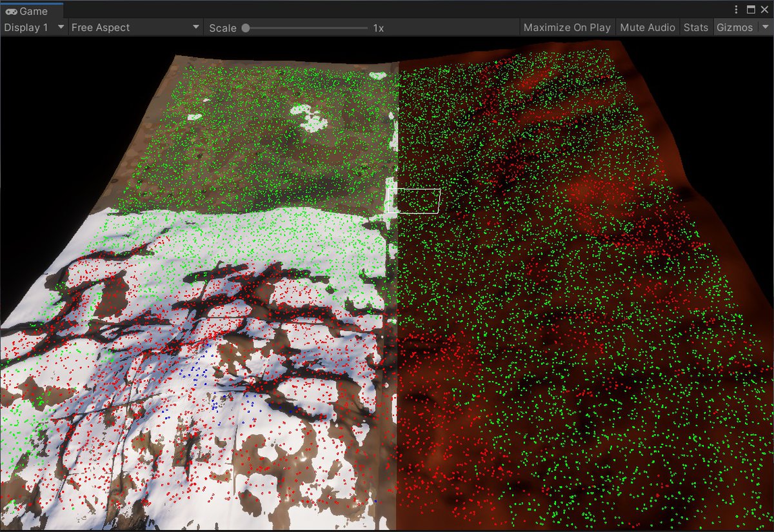Show the Stats overlay
This screenshot has height=532, width=774.
pos(695,28)
